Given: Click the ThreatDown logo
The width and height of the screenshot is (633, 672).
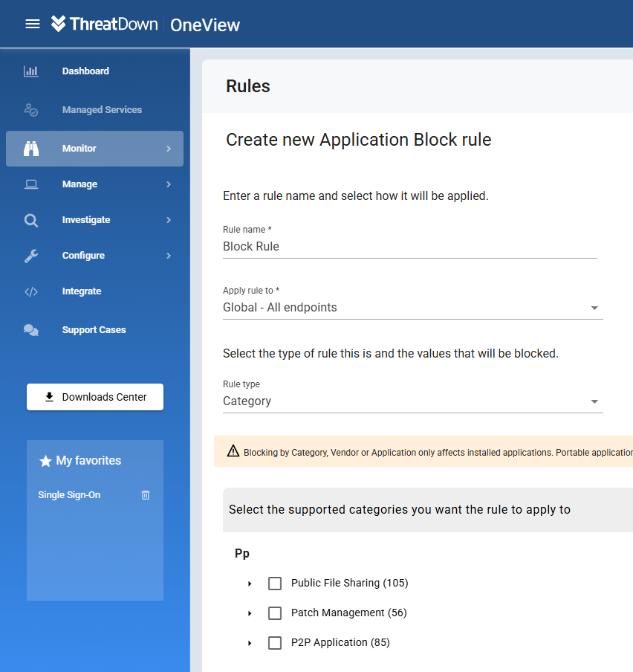Looking at the screenshot, I should pyautogui.click(x=104, y=24).
